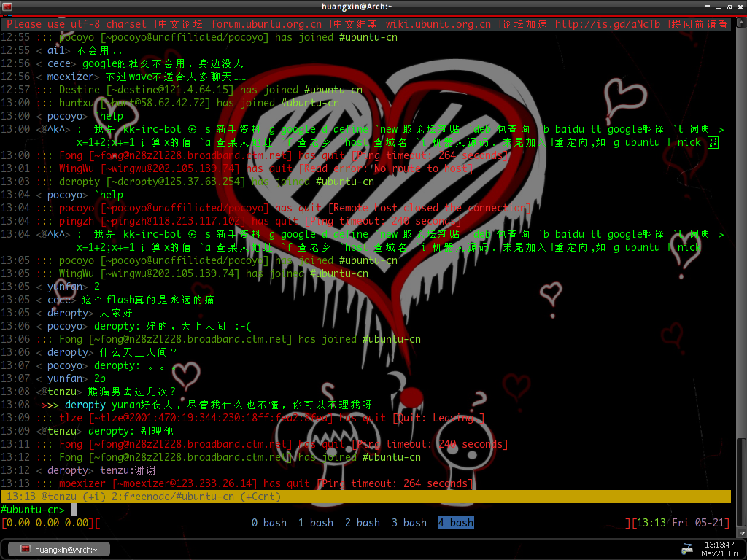
Task: Click yunfan's message "2" at 13:05
Action: [97, 287]
